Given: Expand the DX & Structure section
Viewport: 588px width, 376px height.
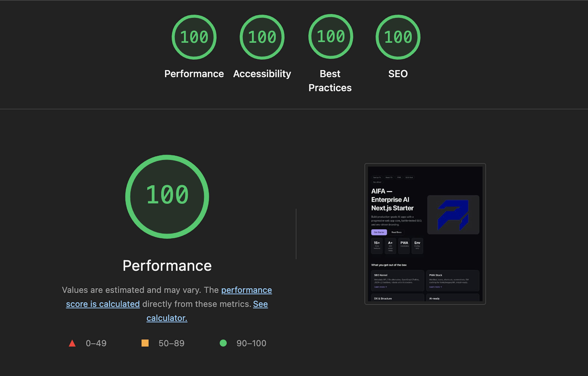Looking at the screenshot, I should point(383,298).
